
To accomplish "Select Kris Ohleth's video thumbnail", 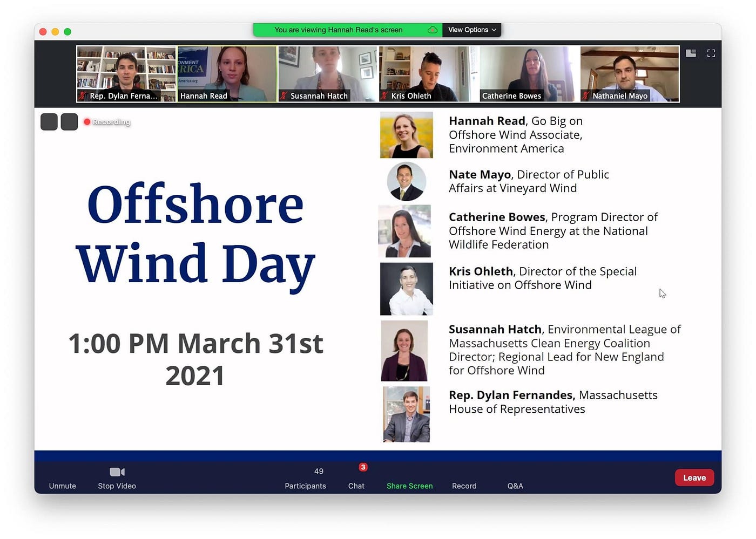I will [x=429, y=74].
